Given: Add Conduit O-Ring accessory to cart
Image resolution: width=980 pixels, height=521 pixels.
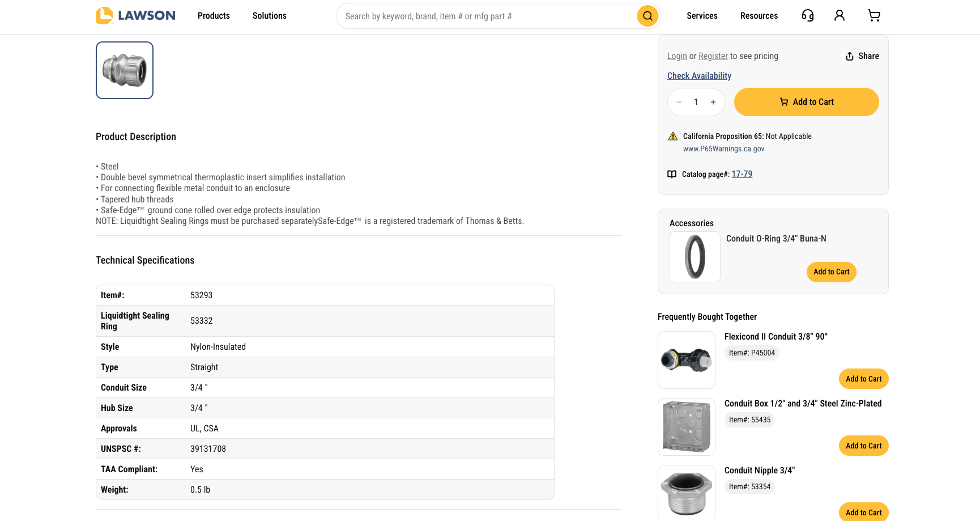Looking at the screenshot, I should pyautogui.click(x=831, y=272).
